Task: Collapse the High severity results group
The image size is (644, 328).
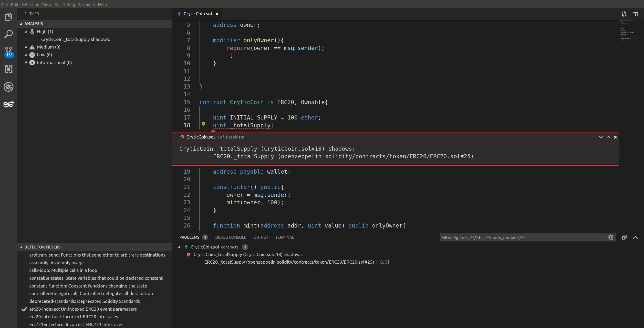Action: point(26,32)
